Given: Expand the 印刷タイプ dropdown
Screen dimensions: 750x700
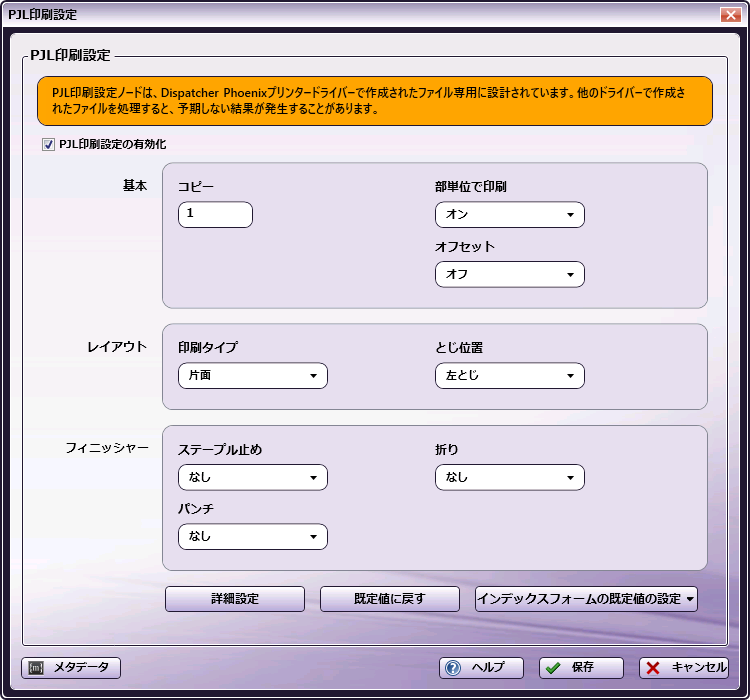Looking at the screenshot, I should (253, 376).
